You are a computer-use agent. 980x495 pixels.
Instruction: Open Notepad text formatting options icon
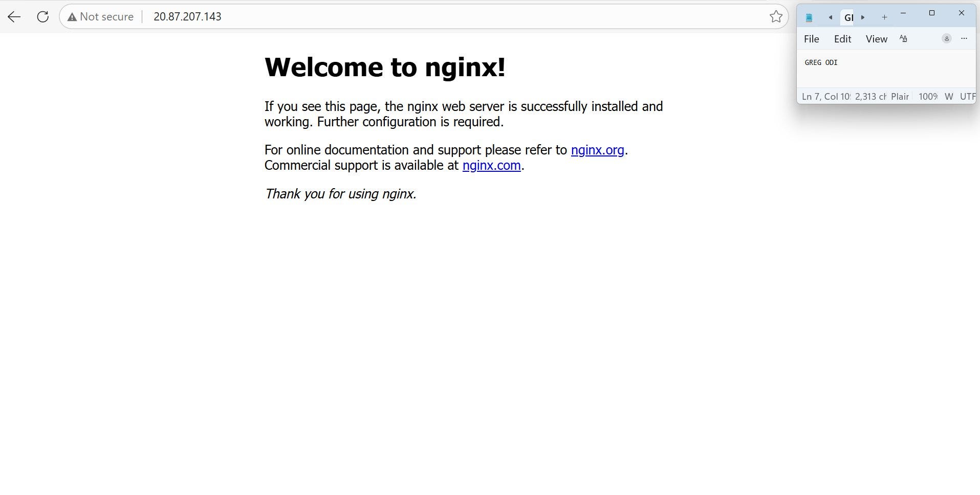[903, 39]
